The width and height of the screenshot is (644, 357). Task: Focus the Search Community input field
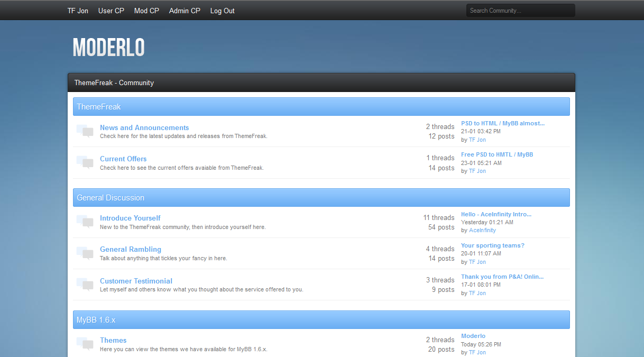[x=520, y=11]
